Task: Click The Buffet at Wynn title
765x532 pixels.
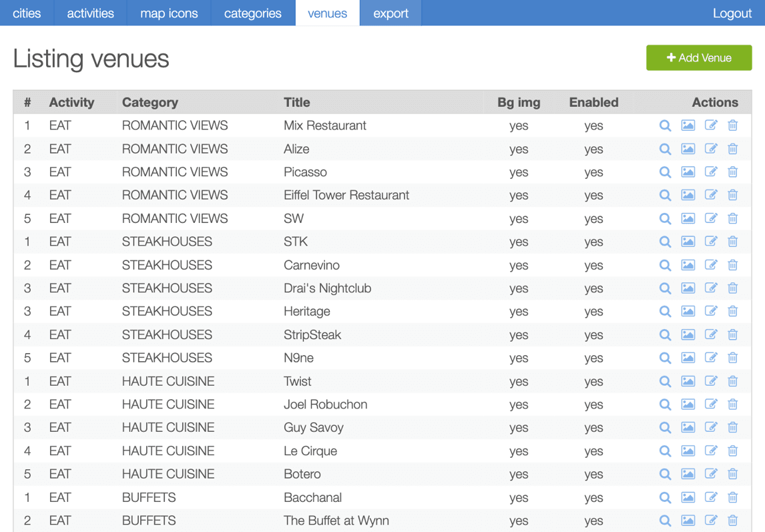Action: coord(336,521)
